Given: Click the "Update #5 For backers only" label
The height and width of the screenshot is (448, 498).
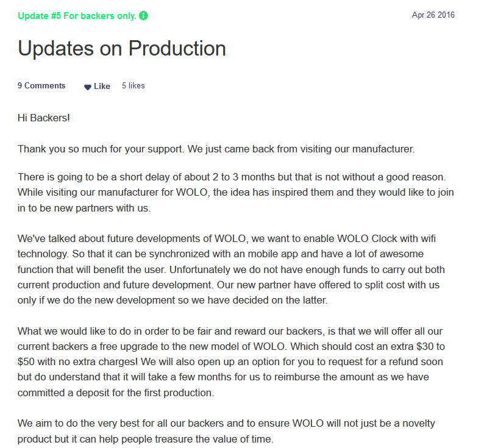Looking at the screenshot, I should [77, 16].
